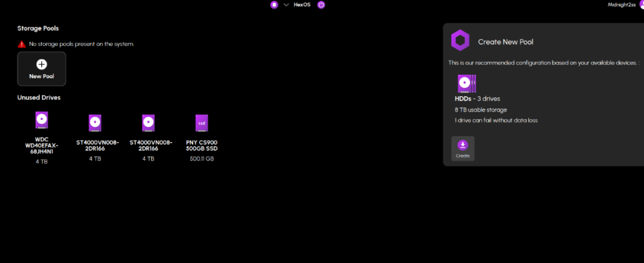Click the purple server icon beside HexOS
This screenshot has height=263, width=644.
pyautogui.click(x=274, y=5)
